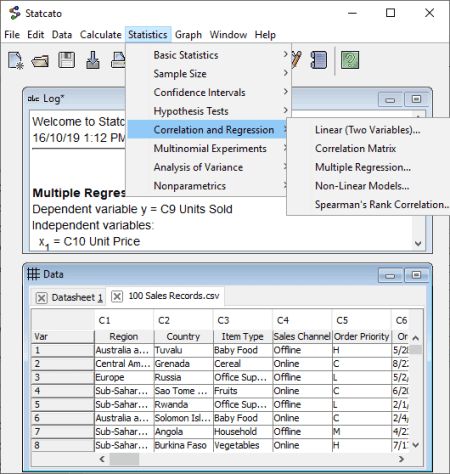Viewport: 450px width, 474px height.
Task: Minimize the Log internal window
Action: click(x=390, y=99)
